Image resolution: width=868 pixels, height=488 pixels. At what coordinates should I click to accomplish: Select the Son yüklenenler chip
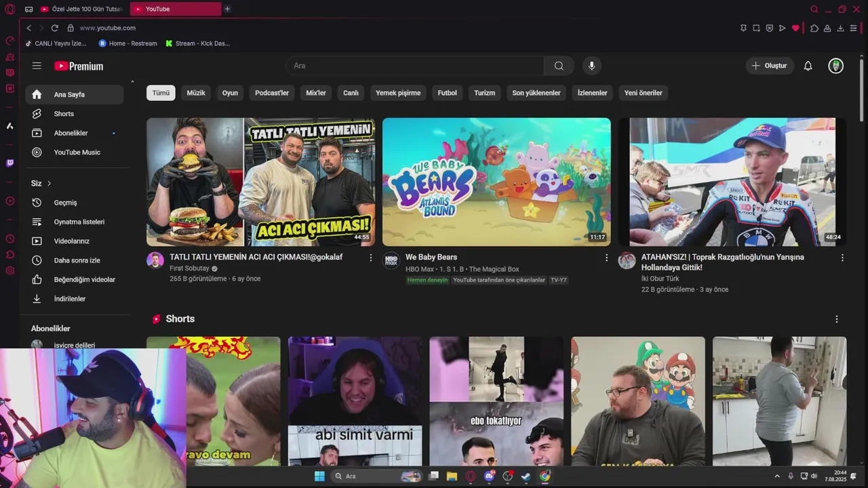[536, 93]
